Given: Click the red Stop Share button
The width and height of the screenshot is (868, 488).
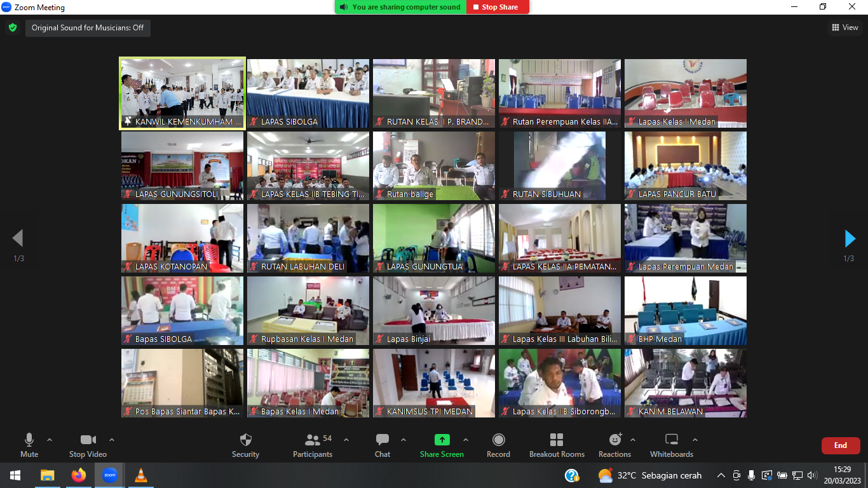Looking at the screenshot, I should click(x=498, y=7).
